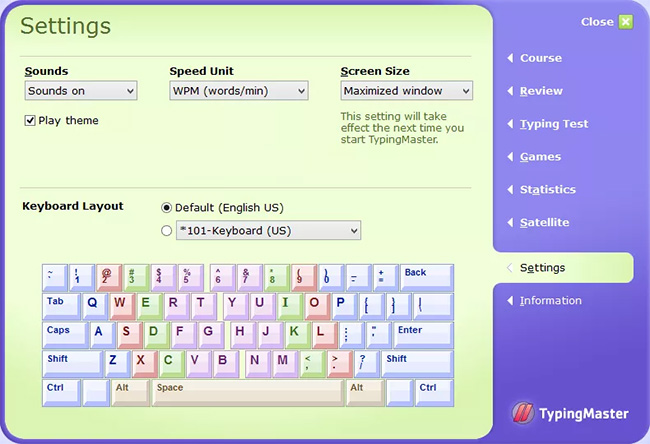Click the P key on keyboard diagram
This screenshot has width=650, height=444.
point(345,306)
